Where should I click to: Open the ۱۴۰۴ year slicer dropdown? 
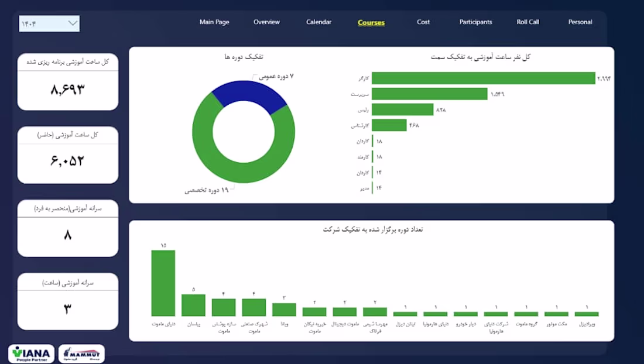49,23
